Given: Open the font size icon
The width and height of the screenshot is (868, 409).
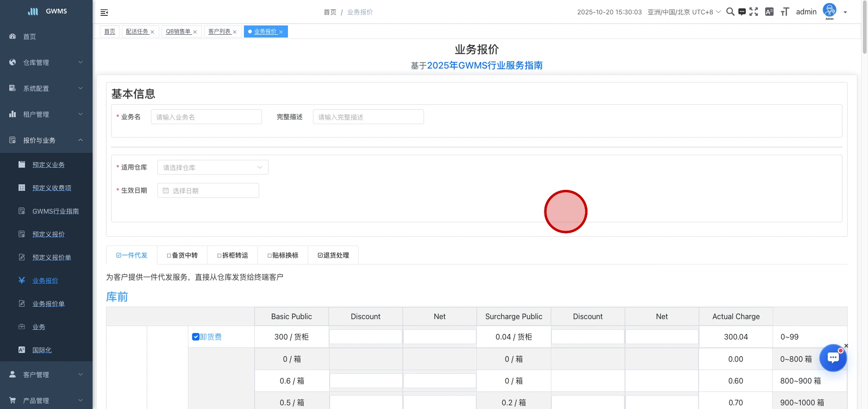Looking at the screenshot, I should [x=785, y=12].
